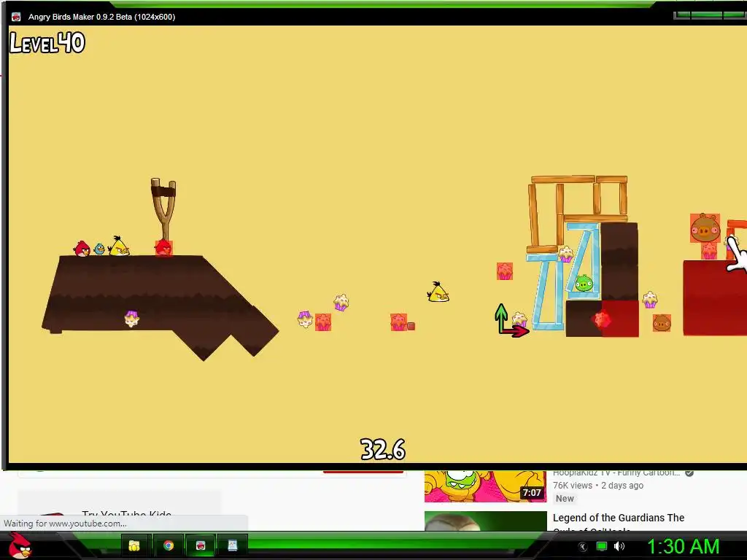Select the cupcake next to the move gizmo arrows

click(519, 319)
